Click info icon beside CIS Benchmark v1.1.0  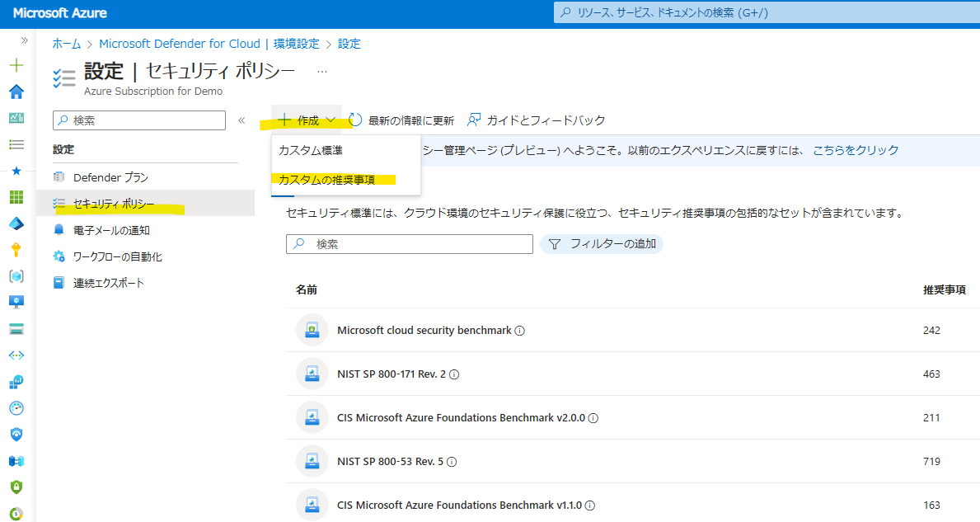click(590, 506)
